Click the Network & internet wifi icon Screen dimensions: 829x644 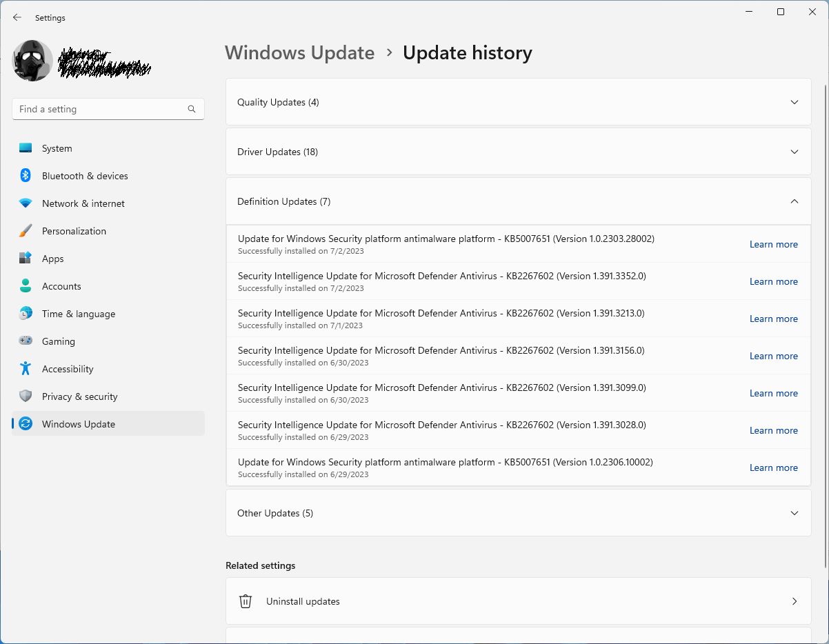pyautogui.click(x=26, y=203)
